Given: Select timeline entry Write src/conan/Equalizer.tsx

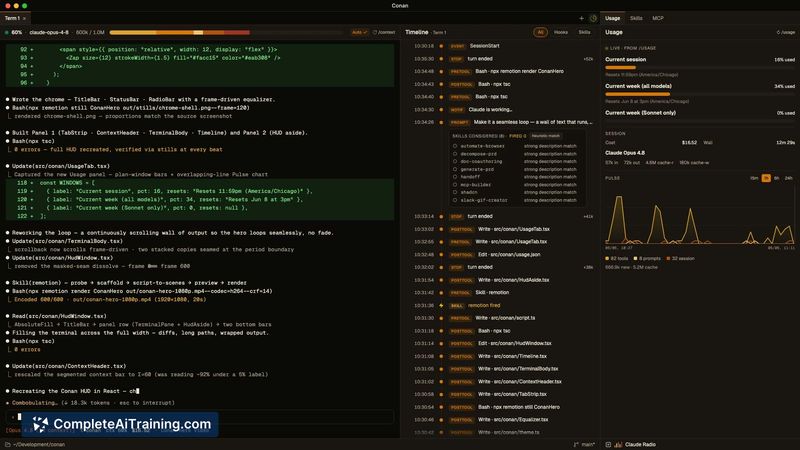Looking at the screenshot, I should pyautogui.click(x=504, y=420).
